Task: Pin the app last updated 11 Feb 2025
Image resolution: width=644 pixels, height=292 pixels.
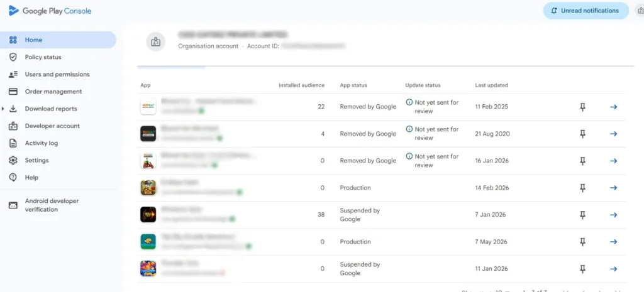Action: [582, 107]
